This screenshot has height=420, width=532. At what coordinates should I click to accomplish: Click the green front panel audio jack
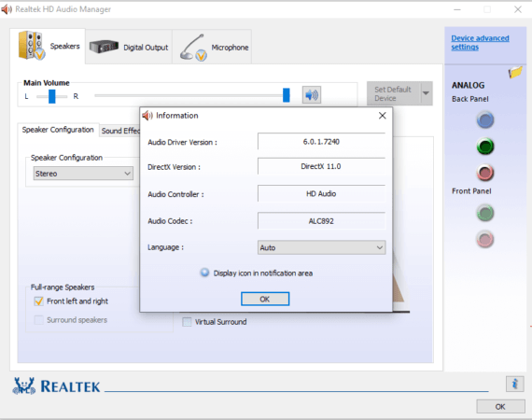click(485, 213)
